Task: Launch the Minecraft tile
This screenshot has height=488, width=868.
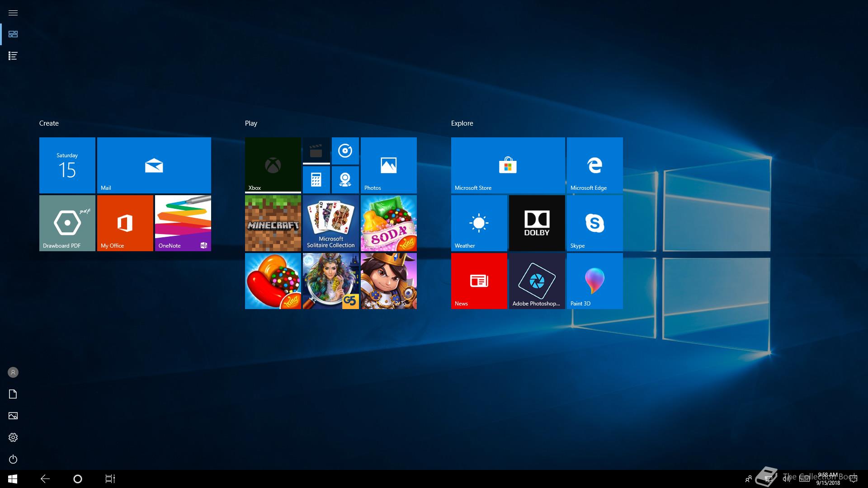Action: [x=273, y=223]
